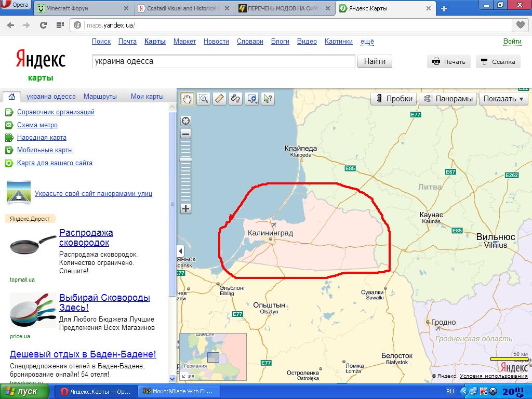This screenshot has height=399, width=532.
Task: Open the Словари link
Action: coord(250,42)
